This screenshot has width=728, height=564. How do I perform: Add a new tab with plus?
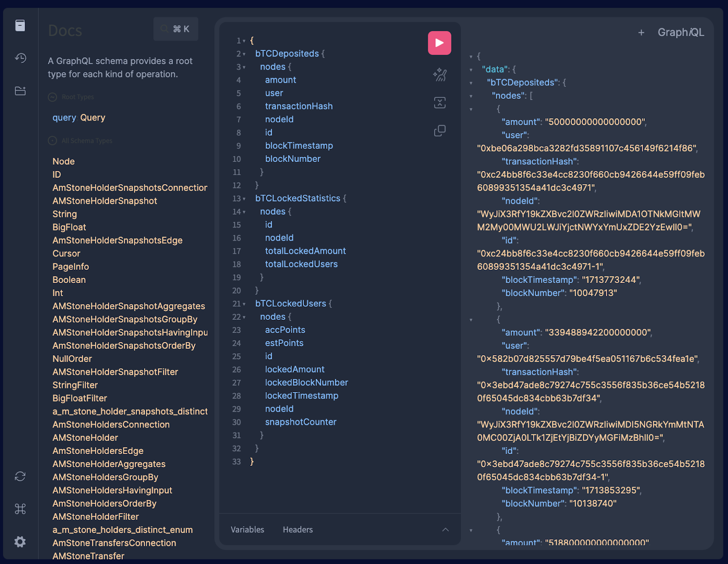tap(641, 33)
